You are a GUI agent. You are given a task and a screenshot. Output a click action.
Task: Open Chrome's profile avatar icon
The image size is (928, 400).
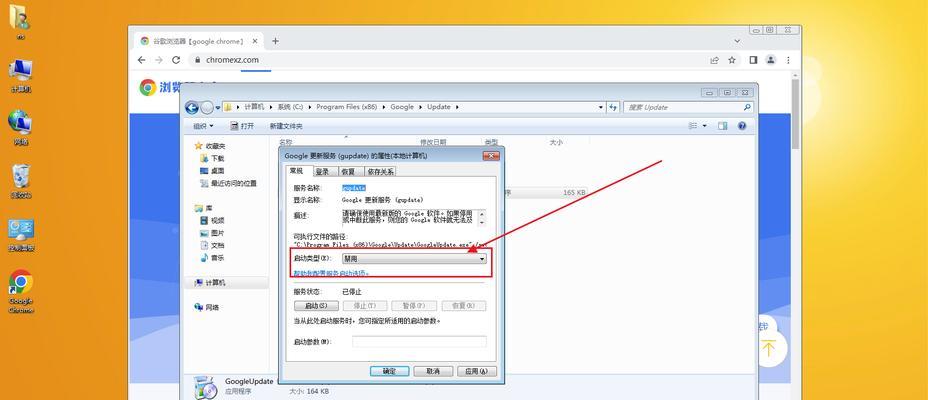[x=771, y=60]
